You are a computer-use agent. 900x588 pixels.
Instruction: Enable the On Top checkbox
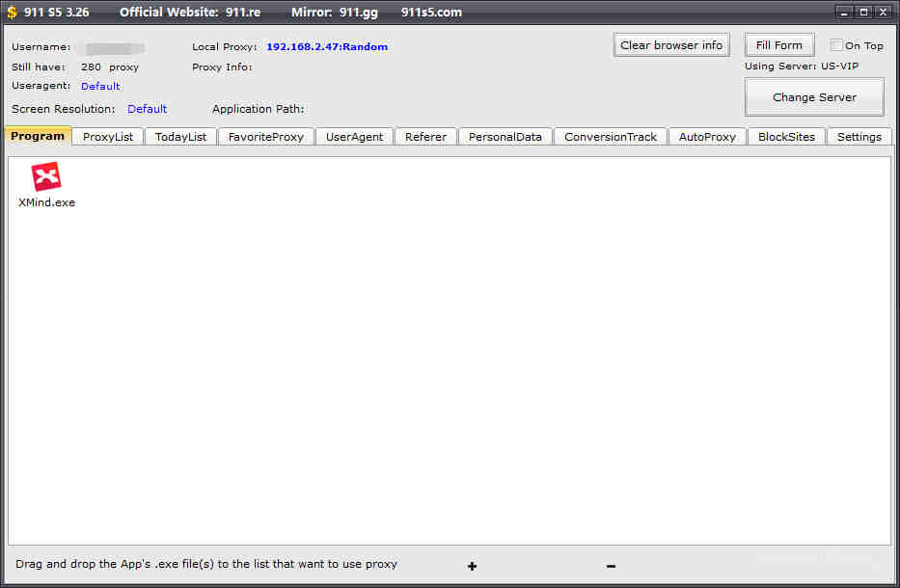pyautogui.click(x=837, y=45)
